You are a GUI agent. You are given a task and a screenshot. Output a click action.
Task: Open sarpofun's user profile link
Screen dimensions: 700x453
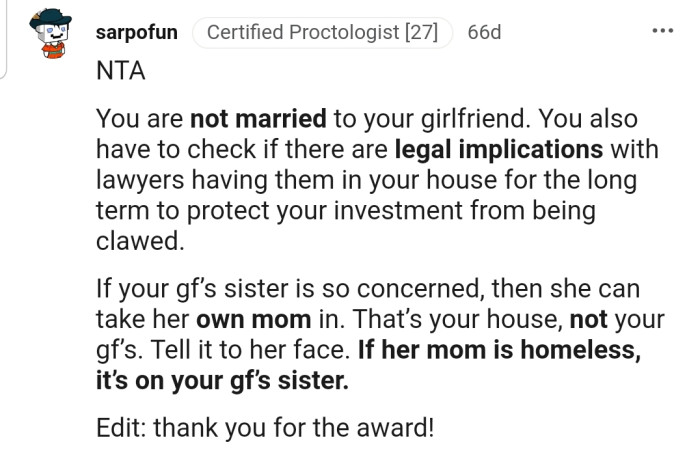click(x=137, y=32)
